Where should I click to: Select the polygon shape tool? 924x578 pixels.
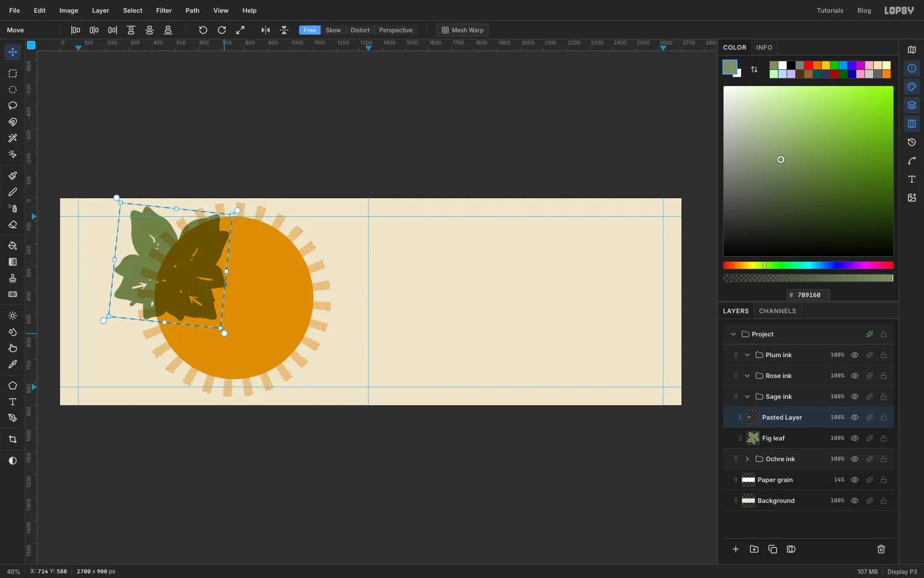pyautogui.click(x=13, y=386)
